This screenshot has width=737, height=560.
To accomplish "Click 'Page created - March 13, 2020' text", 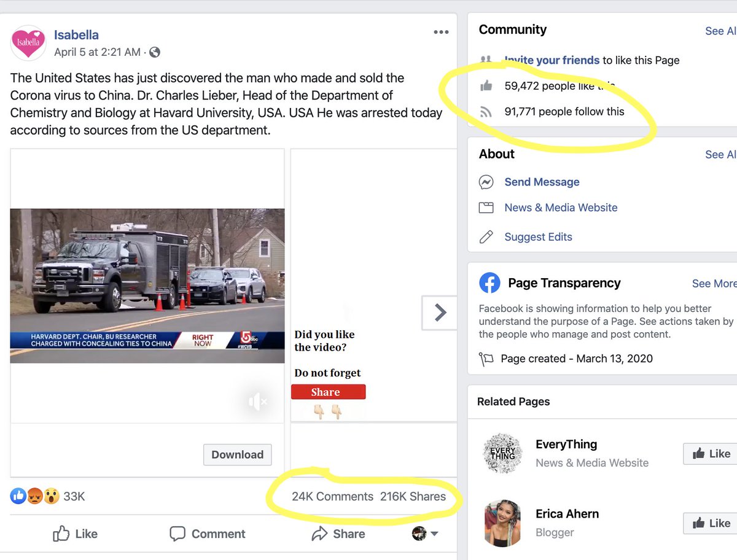I will click(577, 359).
